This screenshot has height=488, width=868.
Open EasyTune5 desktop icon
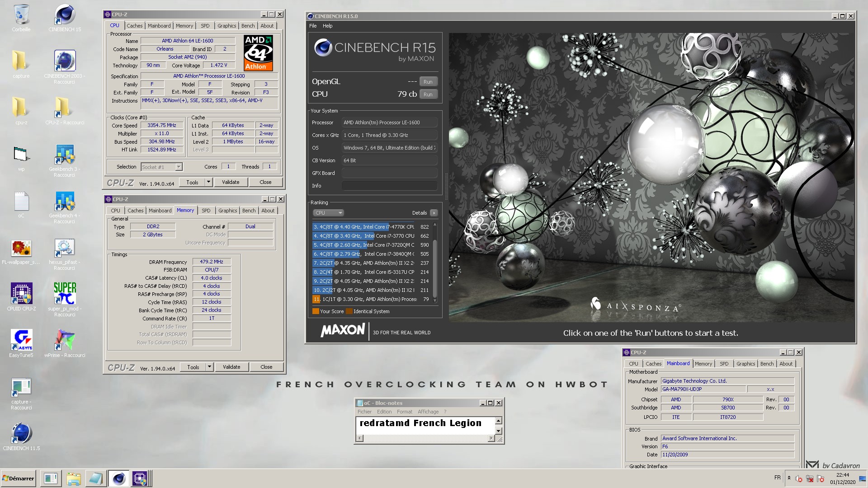(x=21, y=343)
